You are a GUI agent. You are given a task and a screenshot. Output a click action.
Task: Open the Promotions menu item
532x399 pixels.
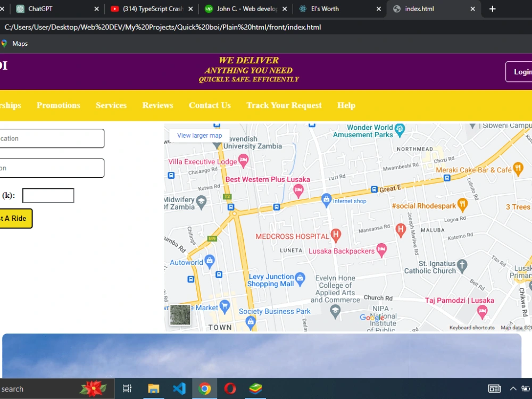coord(59,105)
